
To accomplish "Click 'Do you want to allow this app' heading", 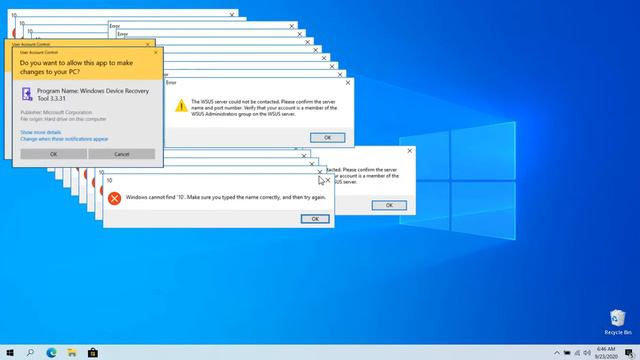I will tap(76, 67).
